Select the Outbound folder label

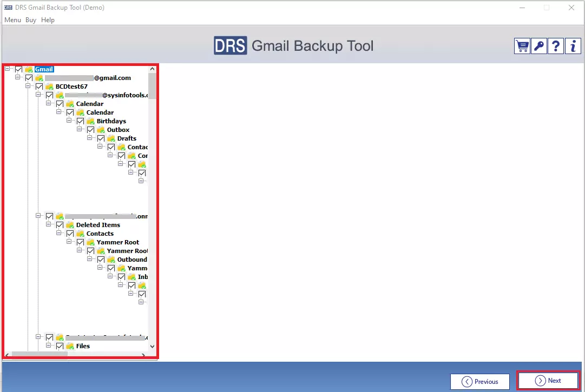[x=132, y=260]
